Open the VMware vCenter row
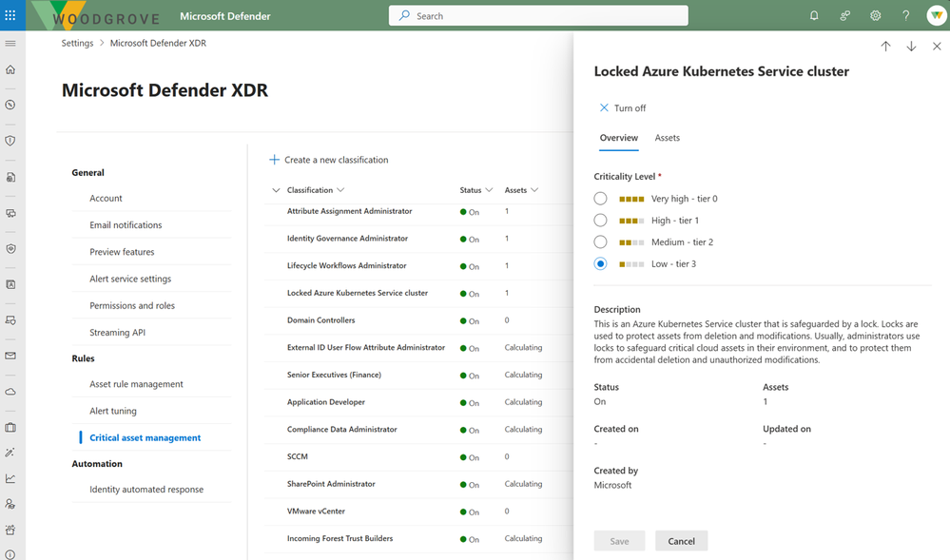 (418, 512)
